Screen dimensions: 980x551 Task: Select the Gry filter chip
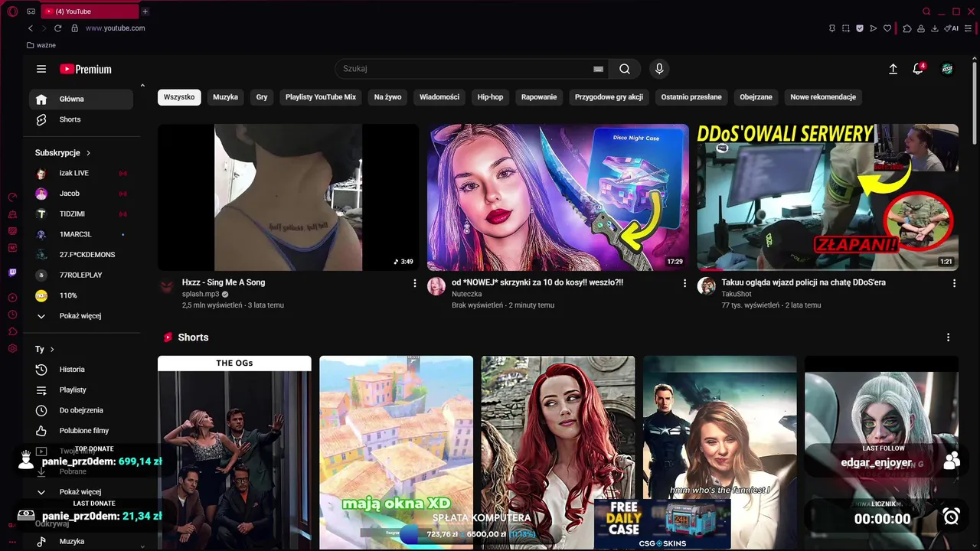point(262,97)
